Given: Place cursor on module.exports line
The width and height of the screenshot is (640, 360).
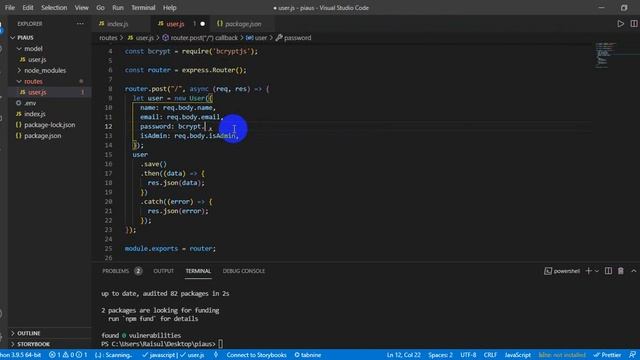Looking at the screenshot, I should pyautogui.click(x=170, y=249).
